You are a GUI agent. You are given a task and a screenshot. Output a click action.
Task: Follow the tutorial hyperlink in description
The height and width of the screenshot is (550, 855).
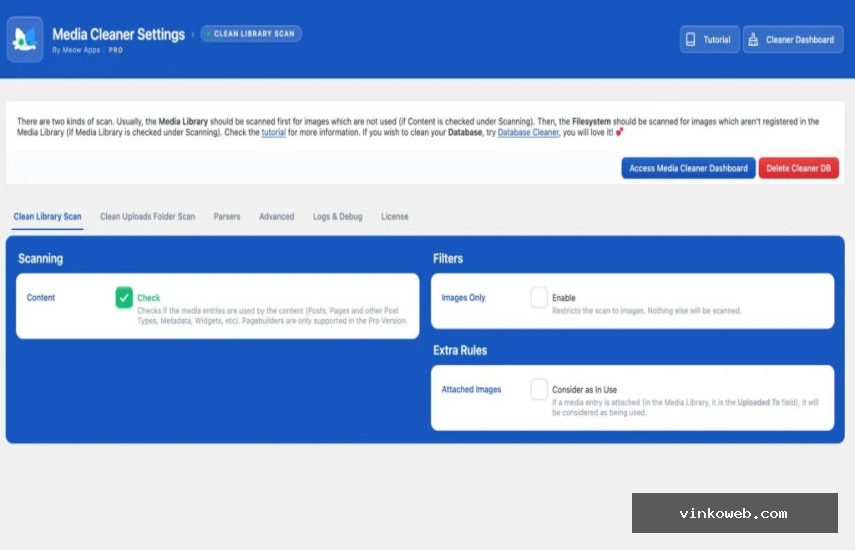pos(273,132)
